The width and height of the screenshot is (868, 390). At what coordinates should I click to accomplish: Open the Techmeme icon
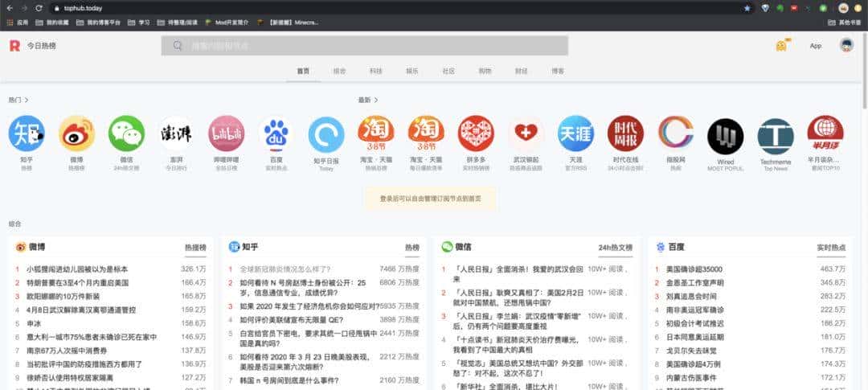(x=776, y=136)
